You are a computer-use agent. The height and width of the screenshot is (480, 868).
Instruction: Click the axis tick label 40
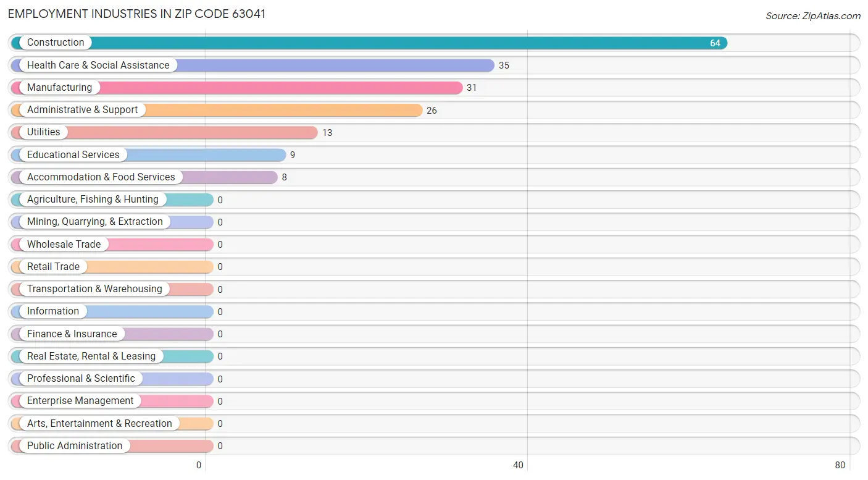coord(519,465)
